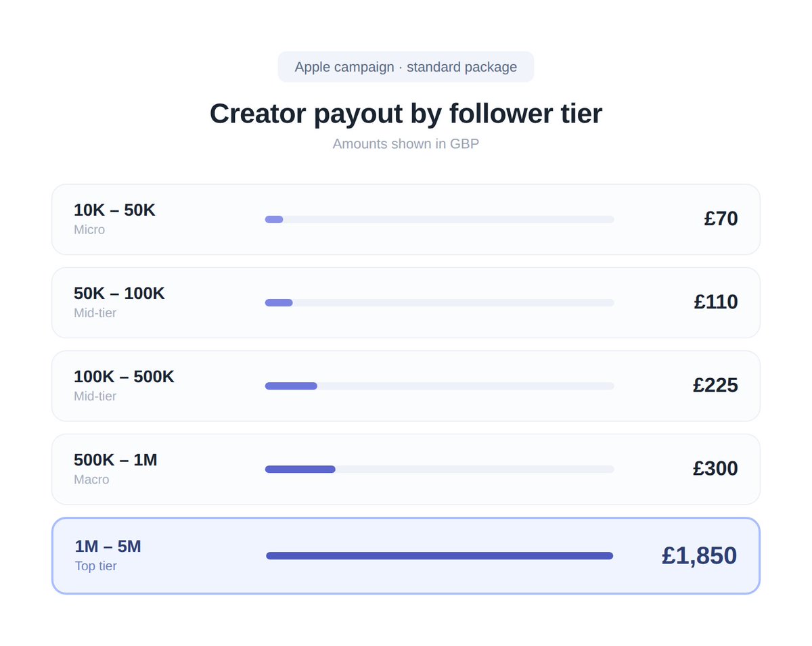Select the 100K – 500K tier label
Image resolution: width=812 pixels, height=646 pixels.
(x=124, y=377)
